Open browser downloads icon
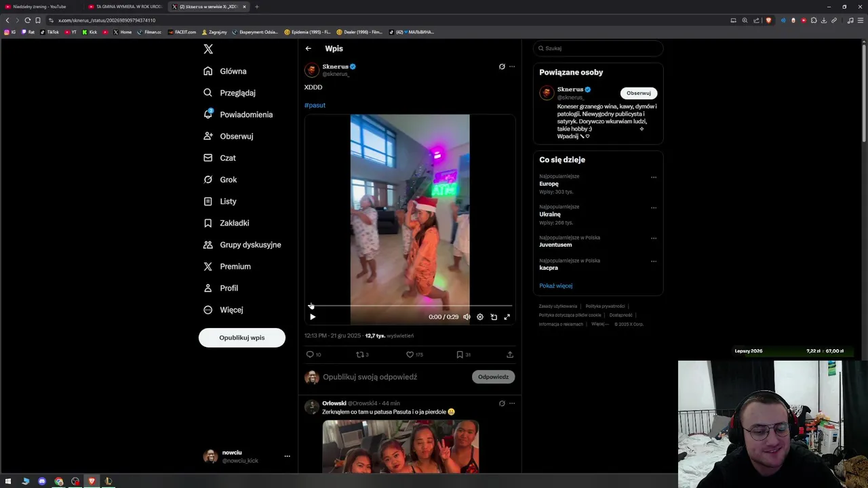The height and width of the screenshot is (488, 868). [x=824, y=20]
